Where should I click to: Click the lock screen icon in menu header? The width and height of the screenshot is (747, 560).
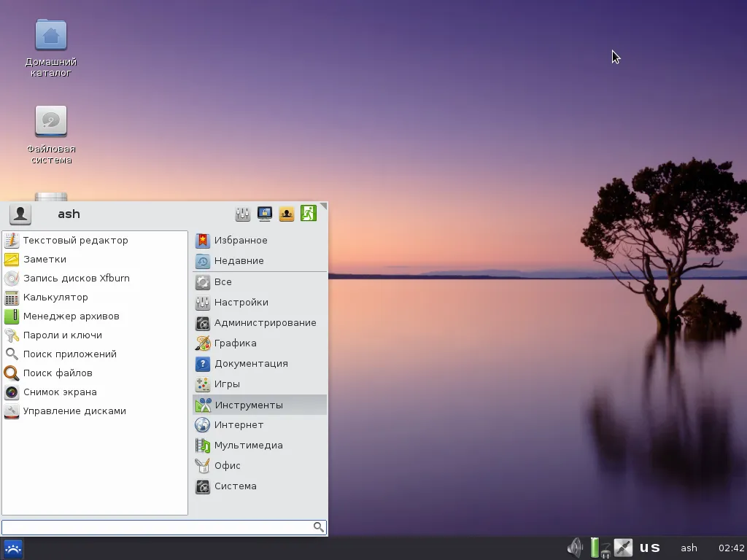(x=264, y=214)
